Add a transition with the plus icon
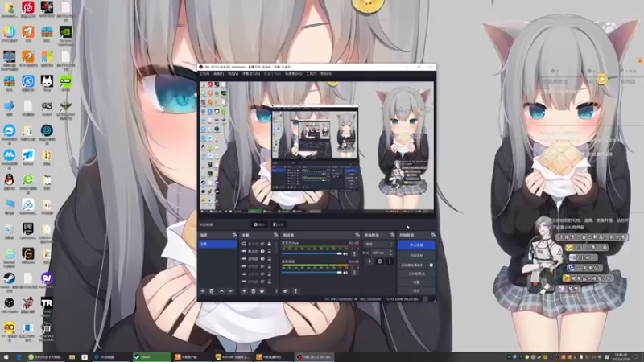This screenshot has width=644, height=362. 369,261
